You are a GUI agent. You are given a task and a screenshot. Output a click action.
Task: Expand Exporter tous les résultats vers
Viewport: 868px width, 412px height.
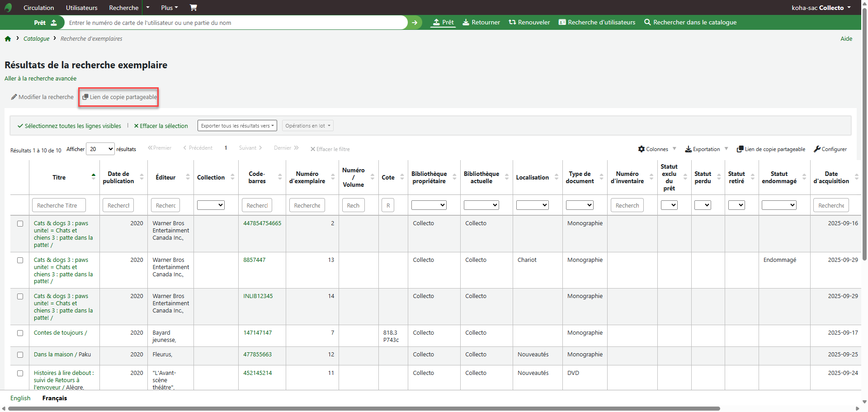pos(237,126)
